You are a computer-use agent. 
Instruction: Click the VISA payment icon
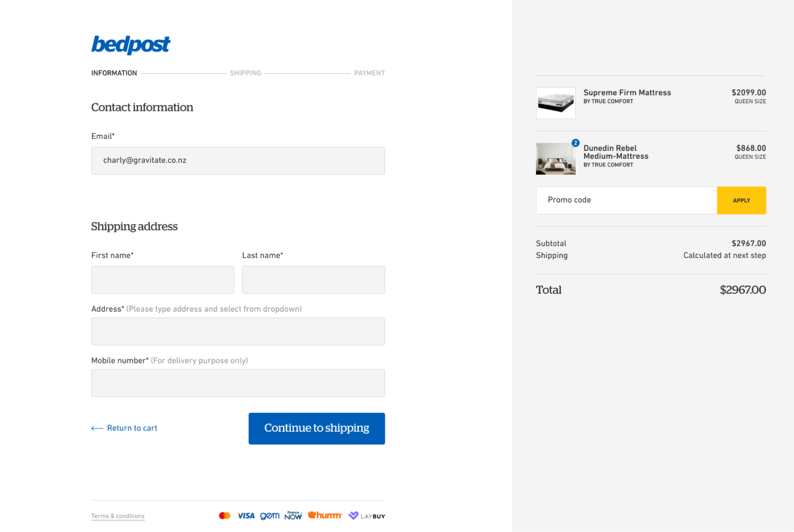click(246, 516)
